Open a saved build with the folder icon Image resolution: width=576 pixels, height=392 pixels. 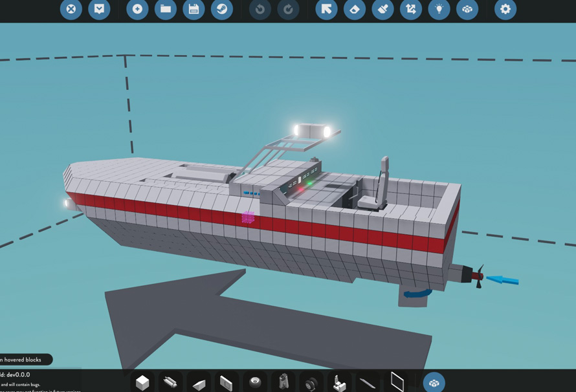tap(166, 9)
